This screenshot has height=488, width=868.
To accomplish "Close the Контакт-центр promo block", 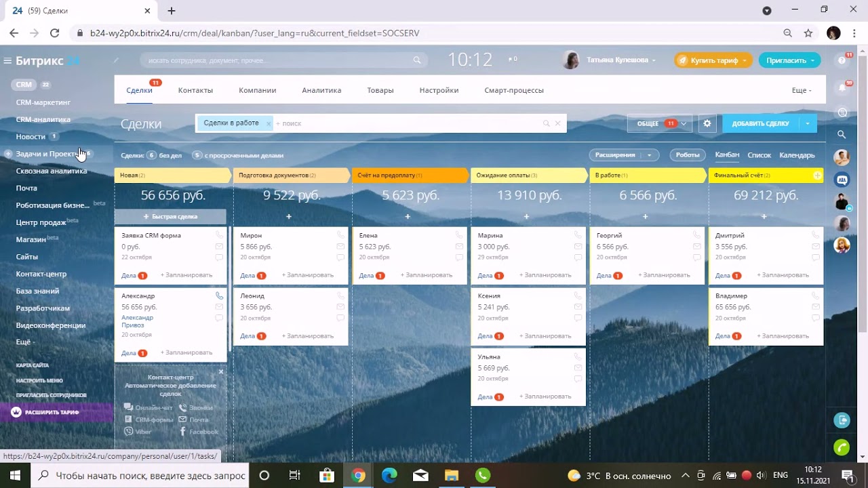I will 221,371.
